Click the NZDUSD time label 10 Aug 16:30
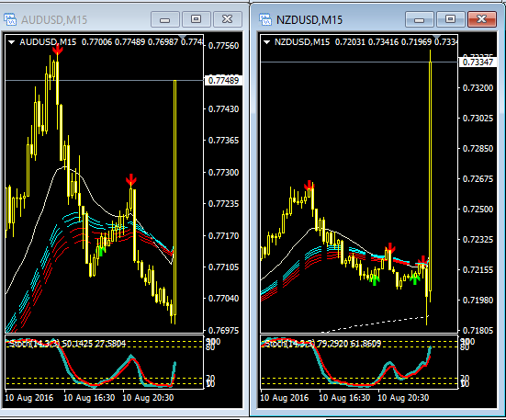The height and width of the screenshot is (420, 506). pos(344,397)
